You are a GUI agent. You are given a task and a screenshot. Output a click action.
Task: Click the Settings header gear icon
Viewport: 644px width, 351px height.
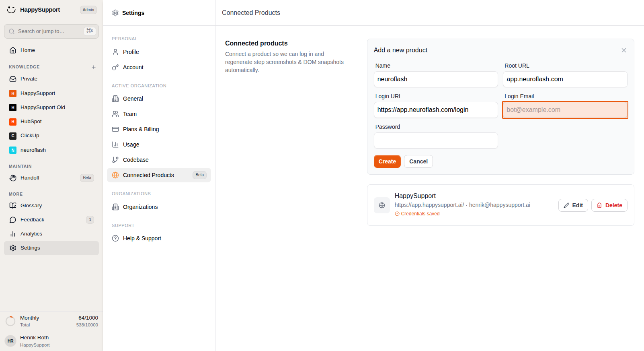(115, 13)
